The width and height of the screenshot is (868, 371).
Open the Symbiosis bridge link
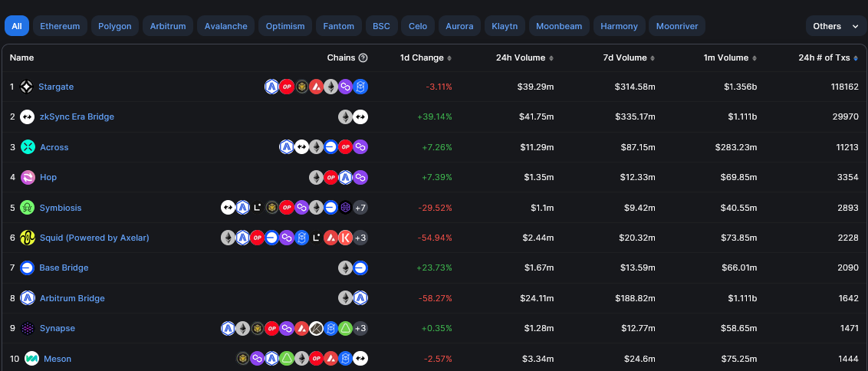pyautogui.click(x=61, y=208)
